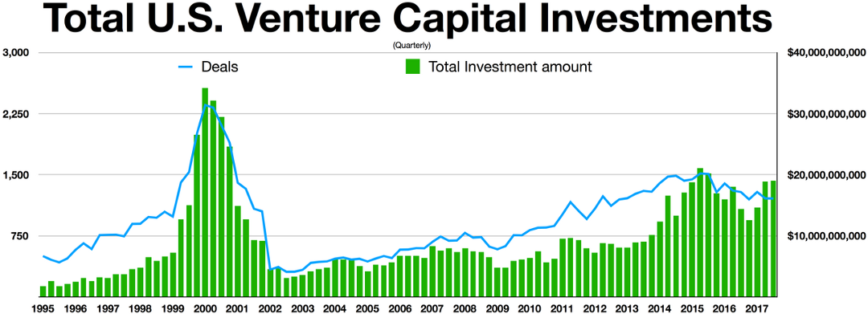This screenshot has width=868, height=314.
Task: Click the 2009 x-axis year label
Action: [x=497, y=308]
